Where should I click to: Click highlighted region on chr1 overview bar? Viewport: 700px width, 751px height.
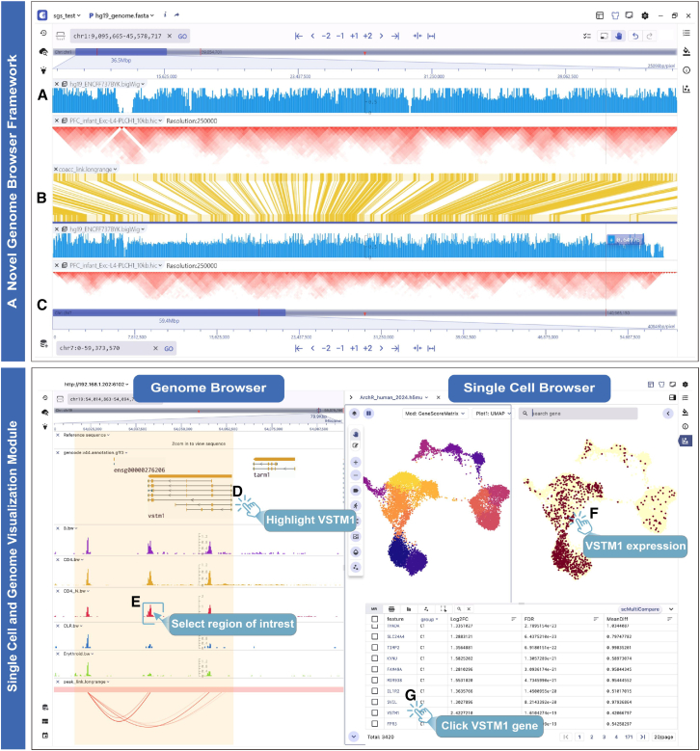pyautogui.click(x=121, y=52)
